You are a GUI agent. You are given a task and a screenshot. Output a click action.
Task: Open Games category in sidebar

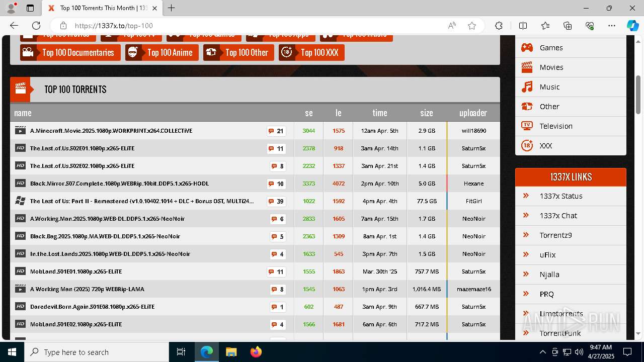tap(551, 48)
